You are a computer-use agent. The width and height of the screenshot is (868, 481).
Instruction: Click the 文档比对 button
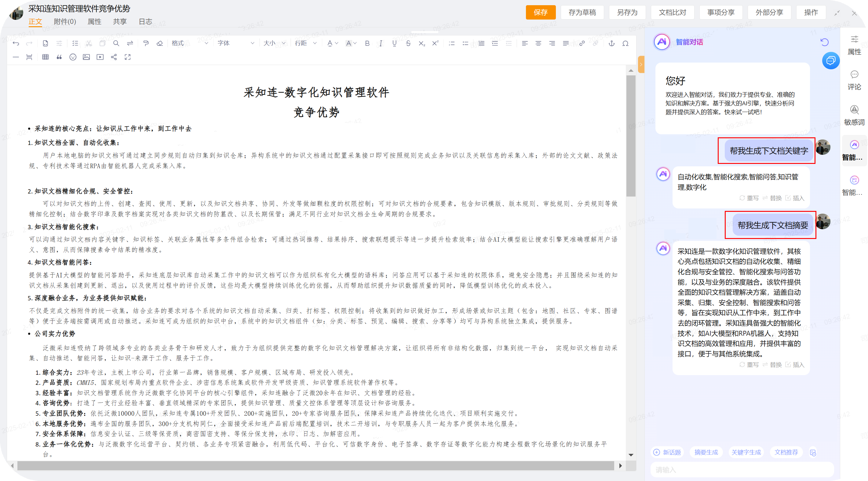coord(673,13)
